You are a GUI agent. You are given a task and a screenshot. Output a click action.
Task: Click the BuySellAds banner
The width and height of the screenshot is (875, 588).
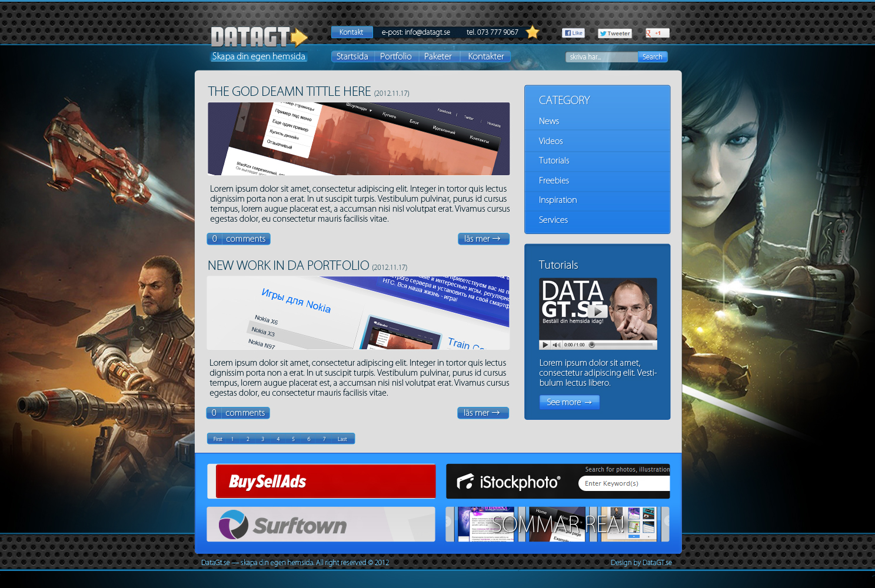321,481
